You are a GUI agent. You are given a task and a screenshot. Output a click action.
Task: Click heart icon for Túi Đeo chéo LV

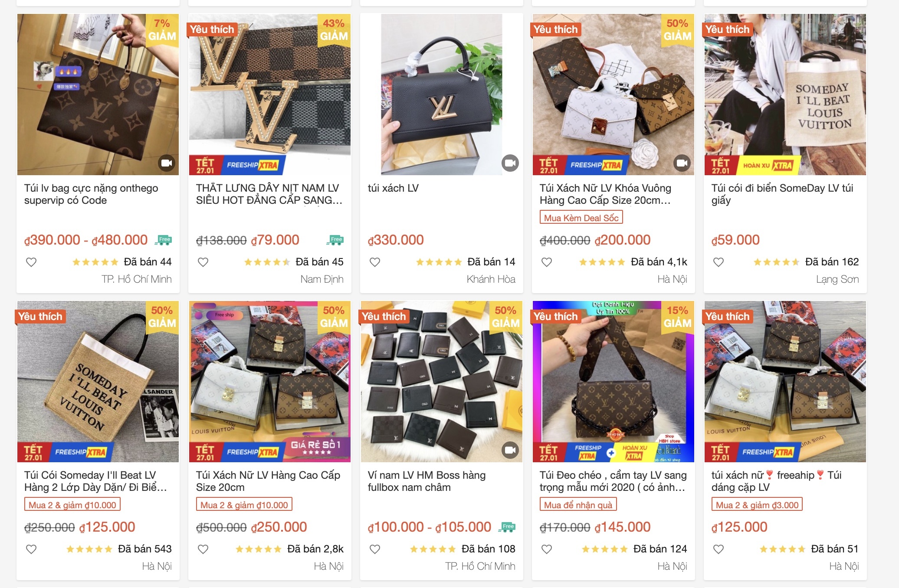coord(547,549)
